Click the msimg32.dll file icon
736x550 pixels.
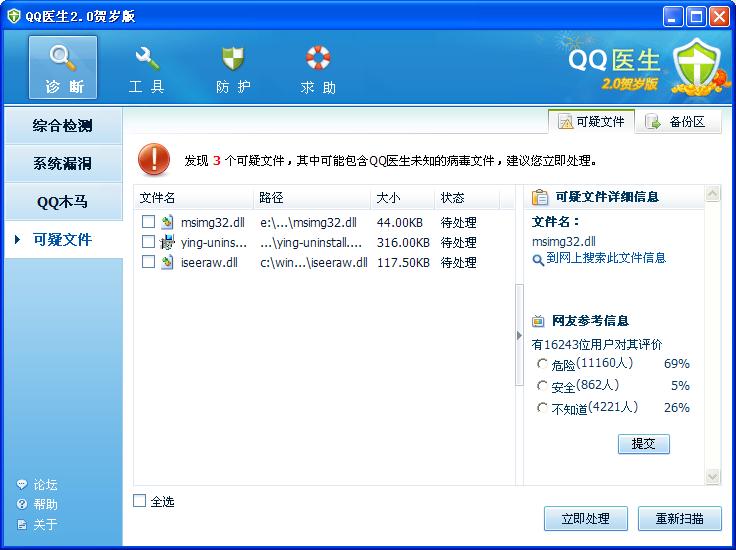coord(167,222)
